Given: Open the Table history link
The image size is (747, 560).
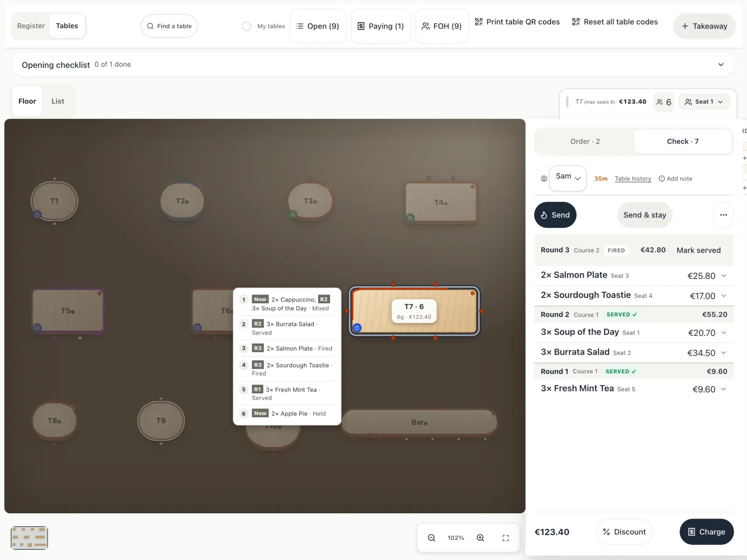Looking at the screenshot, I should [633, 179].
